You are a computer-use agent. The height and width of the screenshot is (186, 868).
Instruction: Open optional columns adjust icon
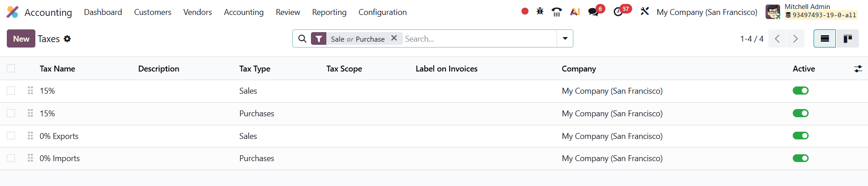point(858,69)
